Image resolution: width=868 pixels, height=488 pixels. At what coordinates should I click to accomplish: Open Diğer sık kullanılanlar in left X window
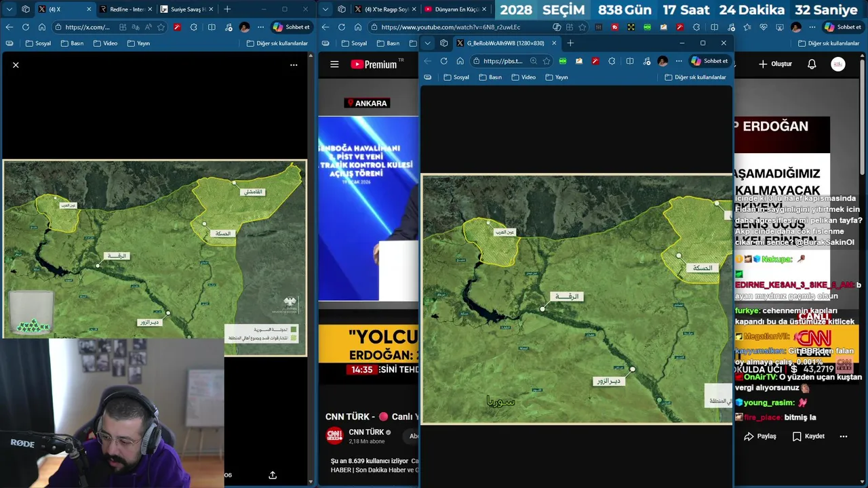[277, 43]
